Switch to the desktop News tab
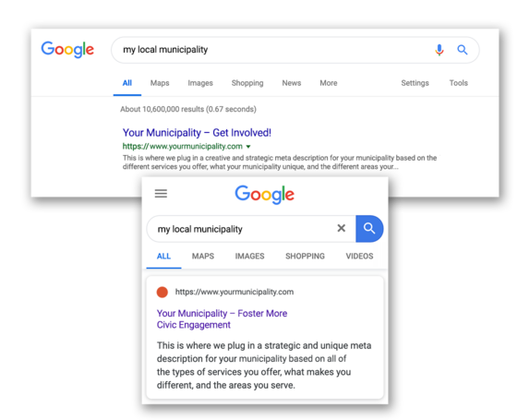The width and height of the screenshot is (530, 420). (292, 83)
